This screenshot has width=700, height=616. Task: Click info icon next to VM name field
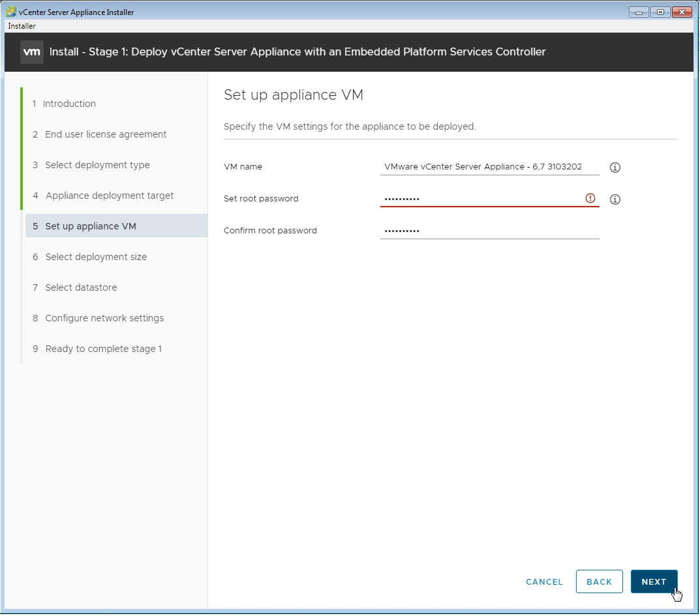(x=615, y=168)
